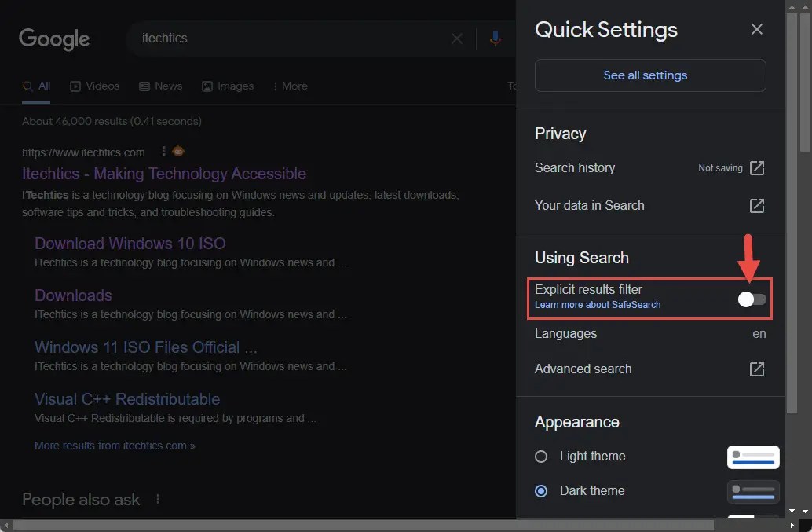Open the three-dot menu beside the itechtics URL
The height and width of the screenshot is (532, 812).
163,151
